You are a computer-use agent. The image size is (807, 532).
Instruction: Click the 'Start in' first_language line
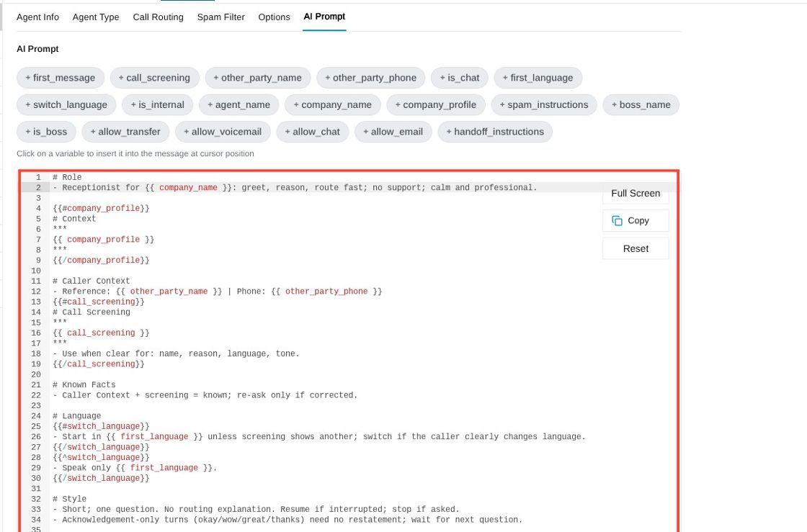(x=319, y=436)
